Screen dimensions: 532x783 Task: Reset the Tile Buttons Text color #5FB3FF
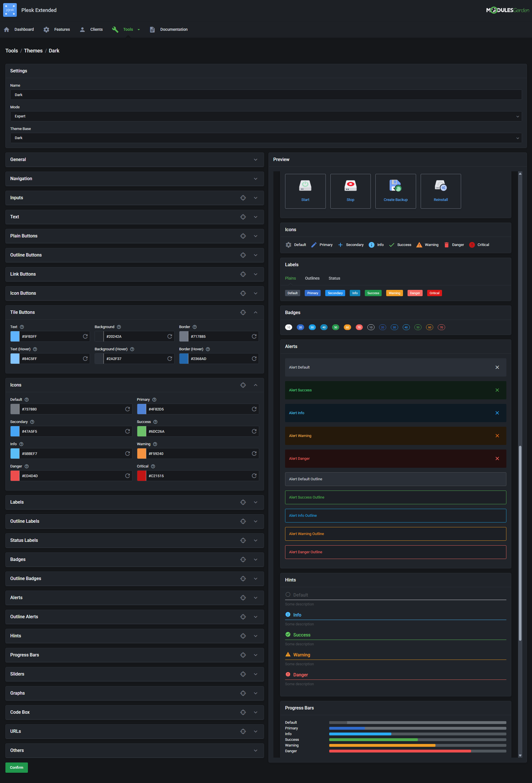pos(85,336)
